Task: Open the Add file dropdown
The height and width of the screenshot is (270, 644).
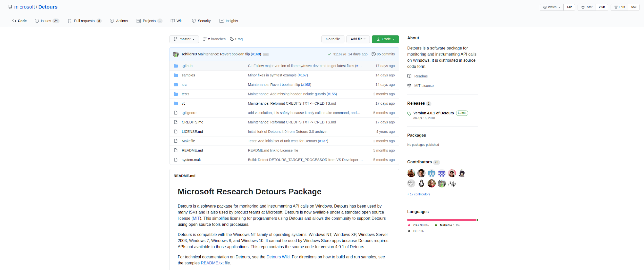Action: [358, 39]
